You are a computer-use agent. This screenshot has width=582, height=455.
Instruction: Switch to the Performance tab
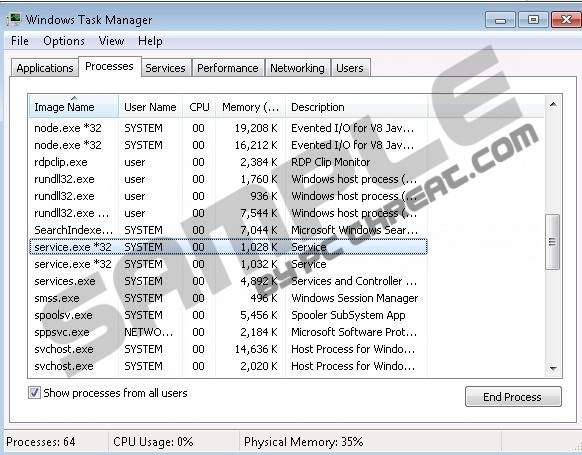[x=228, y=68]
